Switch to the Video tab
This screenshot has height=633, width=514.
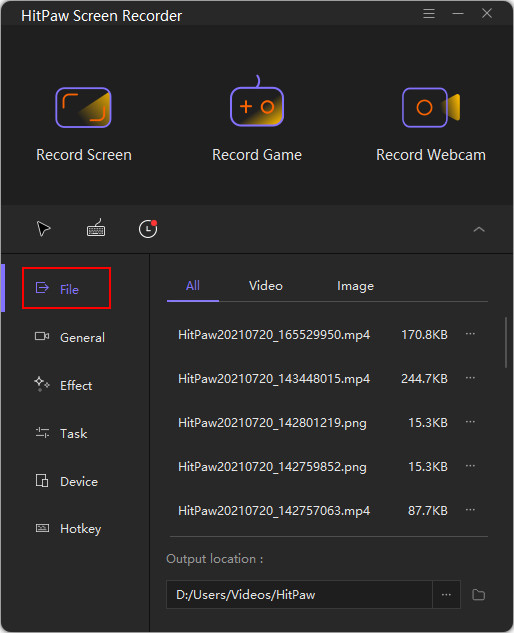click(266, 286)
